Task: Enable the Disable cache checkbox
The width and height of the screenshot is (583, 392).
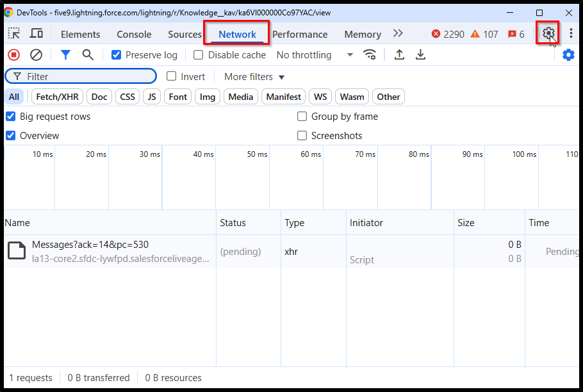Action: point(199,55)
